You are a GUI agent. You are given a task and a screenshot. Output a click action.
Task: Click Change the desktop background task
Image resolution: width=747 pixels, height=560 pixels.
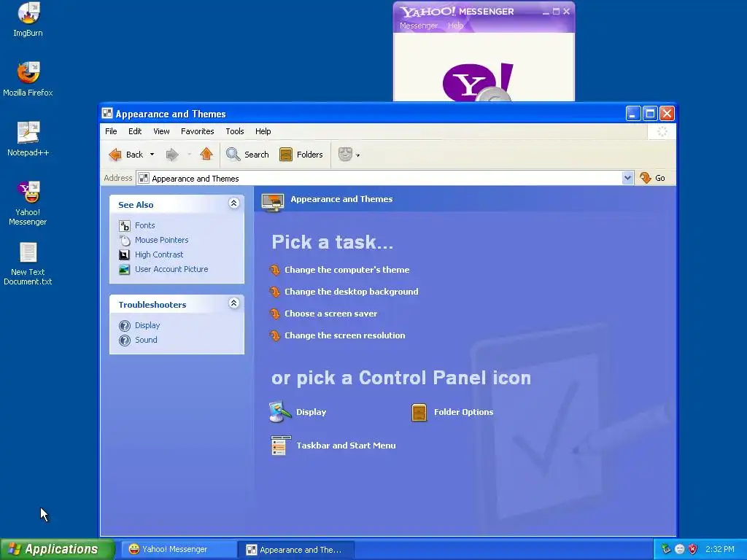click(x=351, y=292)
